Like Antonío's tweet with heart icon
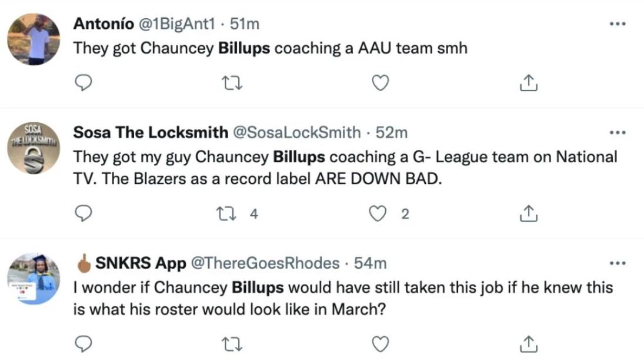The height and width of the screenshot is (358, 644). click(381, 83)
